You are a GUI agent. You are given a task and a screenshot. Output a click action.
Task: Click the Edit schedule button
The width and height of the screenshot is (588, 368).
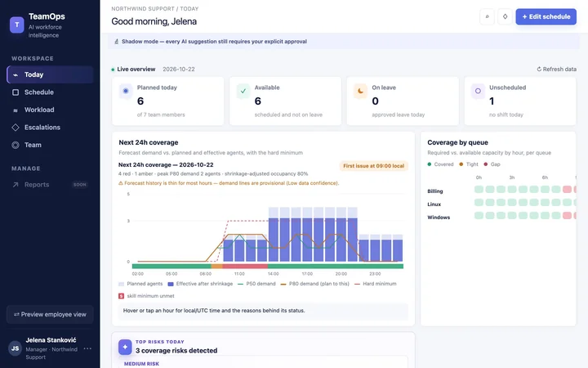[x=546, y=17]
